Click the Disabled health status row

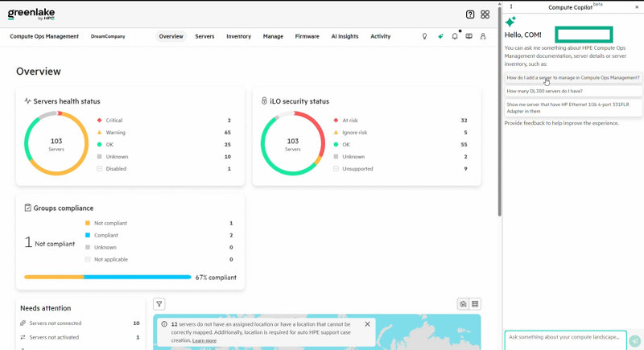[164, 169]
